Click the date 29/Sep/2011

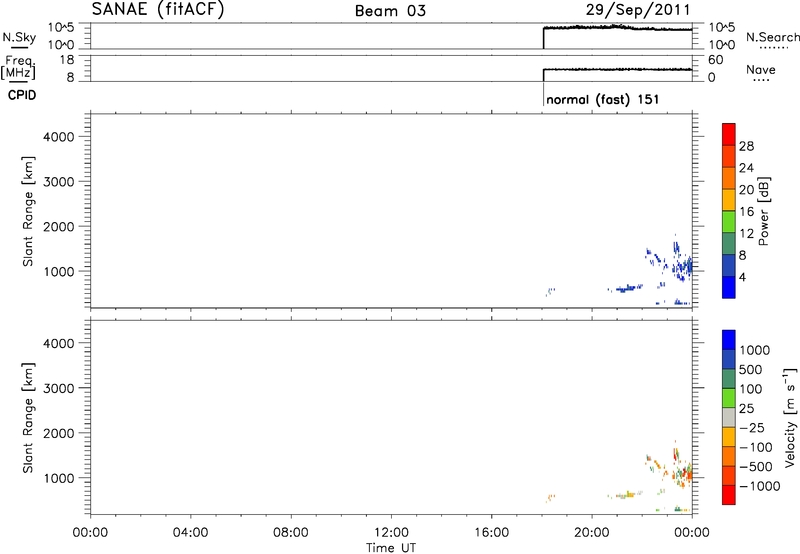click(638, 10)
